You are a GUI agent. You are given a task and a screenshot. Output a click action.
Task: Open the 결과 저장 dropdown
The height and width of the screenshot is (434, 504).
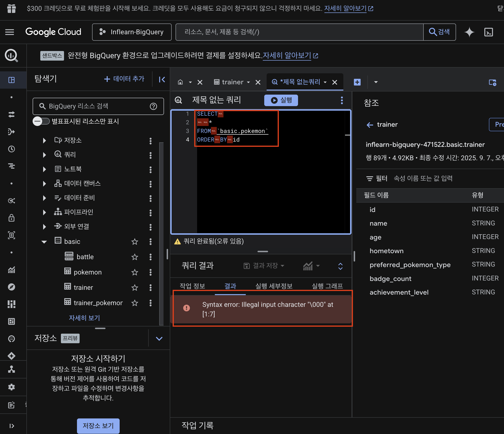(264, 266)
